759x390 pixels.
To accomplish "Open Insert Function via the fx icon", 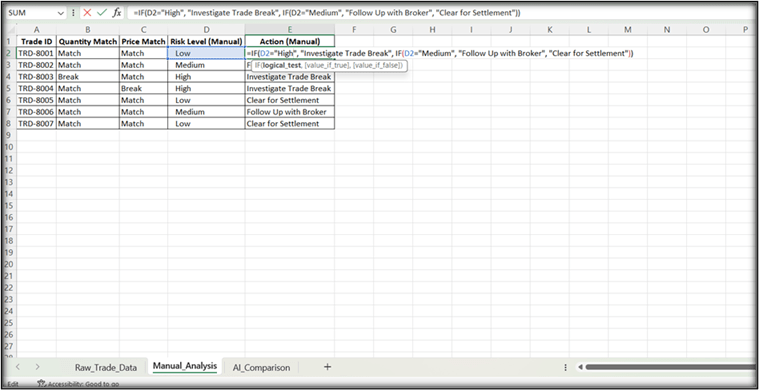I will click(x=117, y=13).
